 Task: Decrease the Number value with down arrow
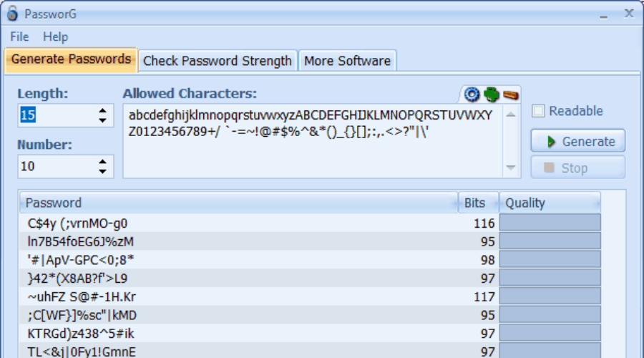tap(102, 171)
